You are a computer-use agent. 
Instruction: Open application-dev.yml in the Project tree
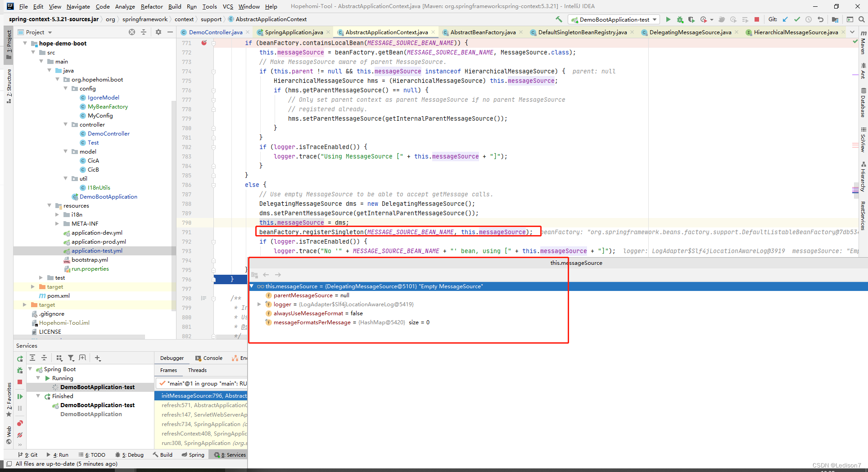(x=97, y=232)
